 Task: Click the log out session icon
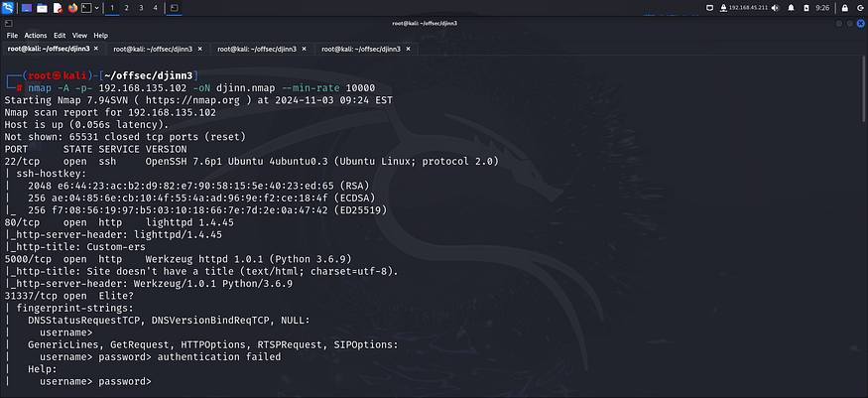[x=860, y=8]
